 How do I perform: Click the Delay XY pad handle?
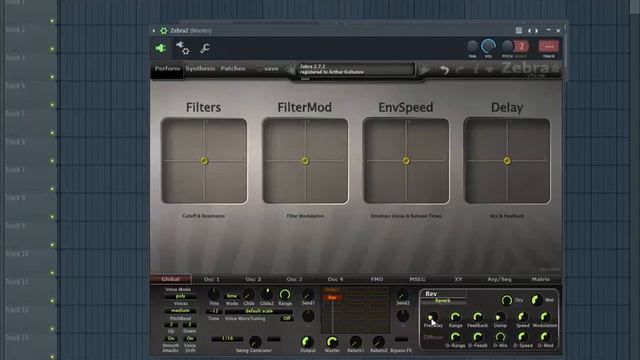point(507,161)
